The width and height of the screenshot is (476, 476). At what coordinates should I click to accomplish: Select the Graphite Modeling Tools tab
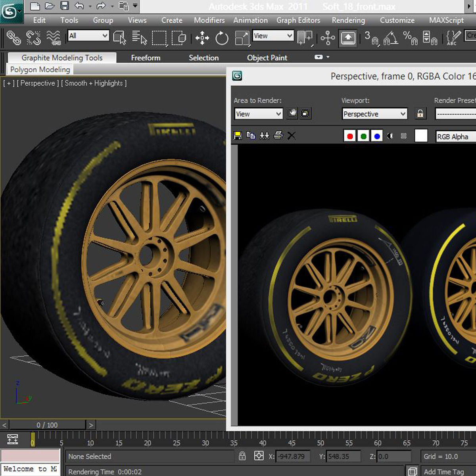62,58
